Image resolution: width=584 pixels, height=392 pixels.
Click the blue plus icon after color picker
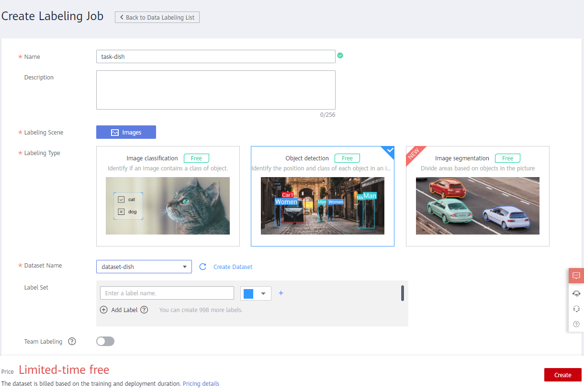(x=281, y=293)
